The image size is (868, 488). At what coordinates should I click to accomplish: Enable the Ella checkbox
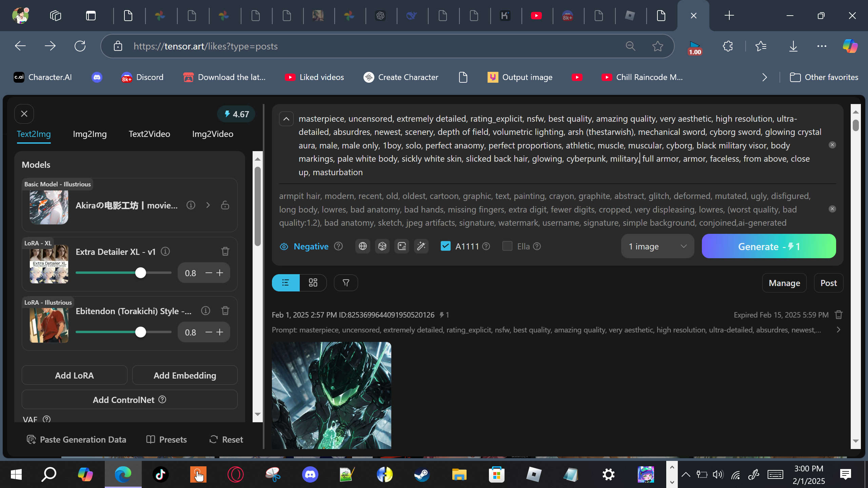507,246
